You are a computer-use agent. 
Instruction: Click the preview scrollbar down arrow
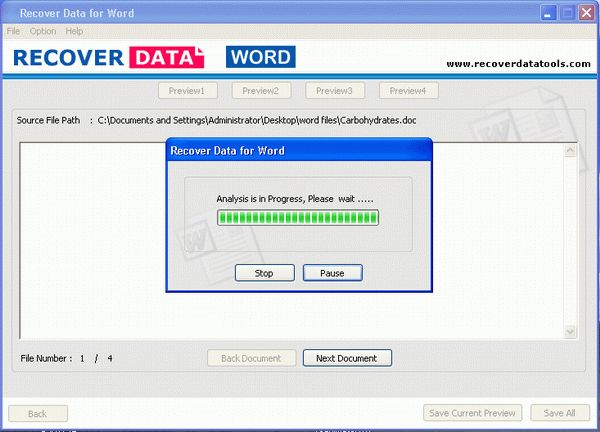pyautogui.click(x=570, y=331)
